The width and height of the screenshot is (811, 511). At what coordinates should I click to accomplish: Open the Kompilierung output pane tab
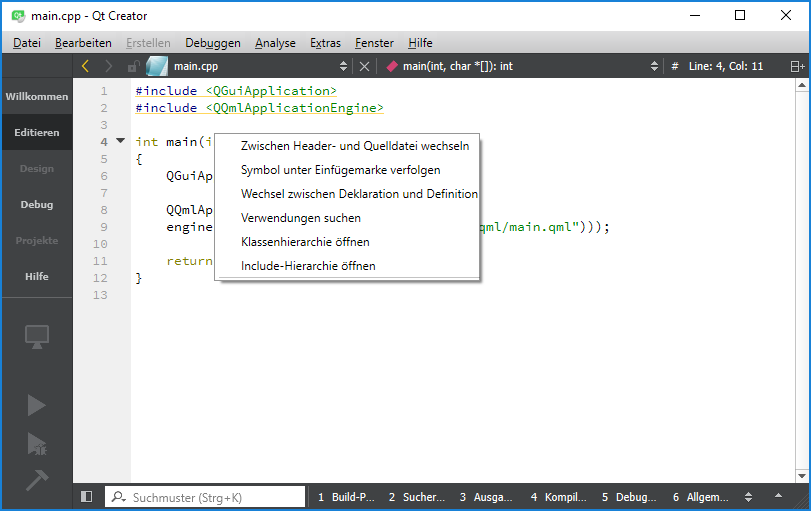point(558,497)
